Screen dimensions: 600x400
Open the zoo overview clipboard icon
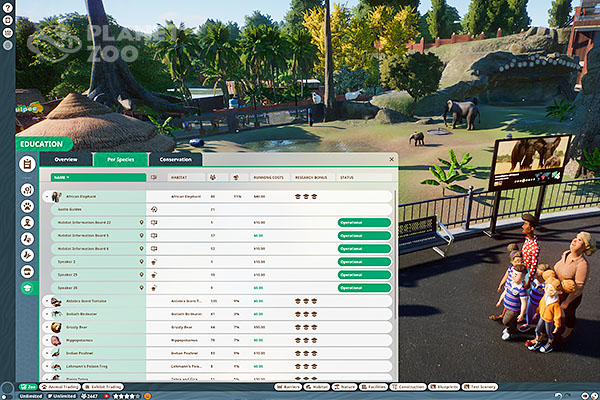coord(27,164)
